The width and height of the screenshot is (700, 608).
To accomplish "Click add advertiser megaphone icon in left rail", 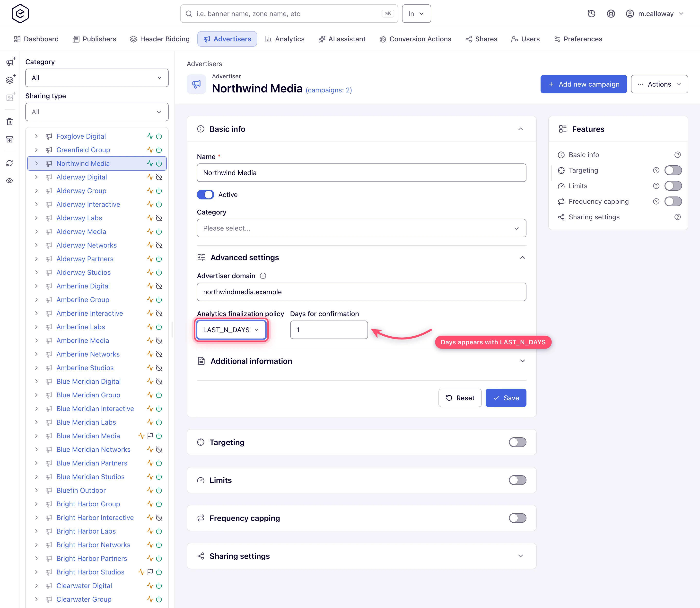I will 10,62.
